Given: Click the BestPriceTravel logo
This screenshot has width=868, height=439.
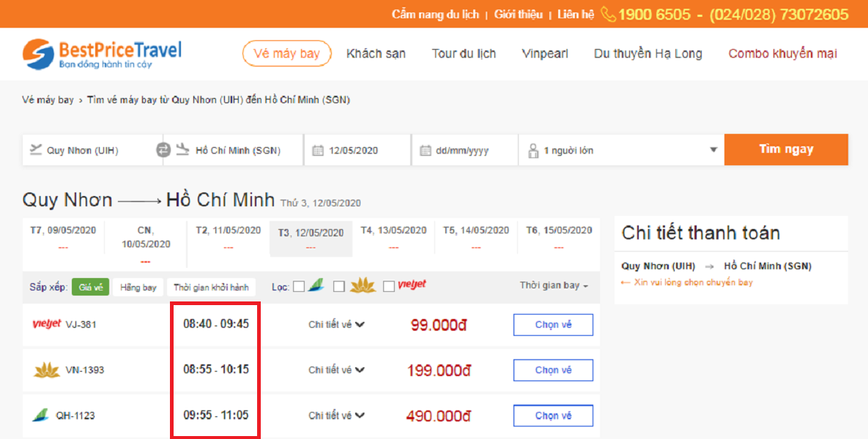Looking at the screenshot, I should tap(102, 54).
